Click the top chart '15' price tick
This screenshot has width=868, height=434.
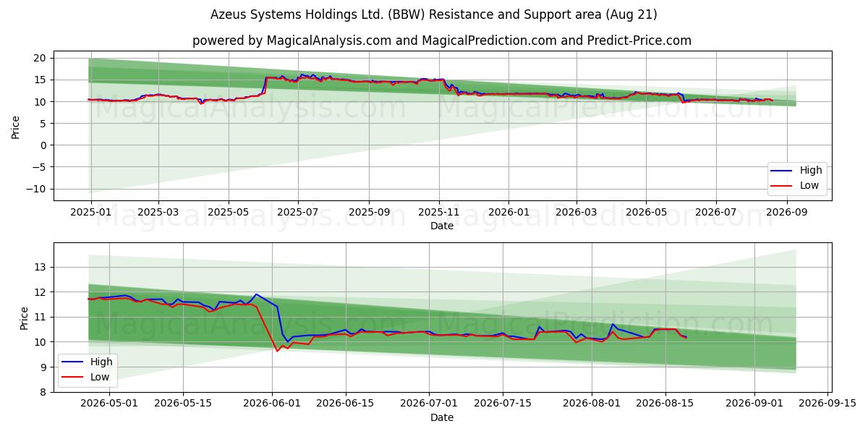[40, 80]
